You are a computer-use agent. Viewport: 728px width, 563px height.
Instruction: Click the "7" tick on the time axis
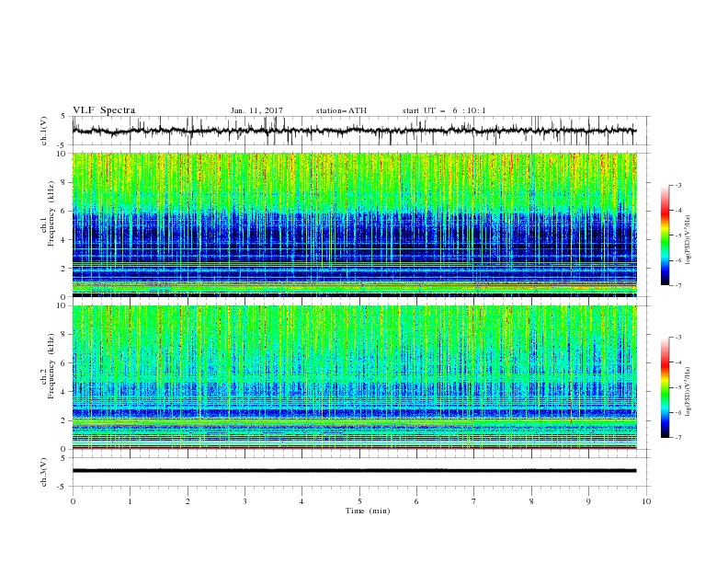click(474, 501)
